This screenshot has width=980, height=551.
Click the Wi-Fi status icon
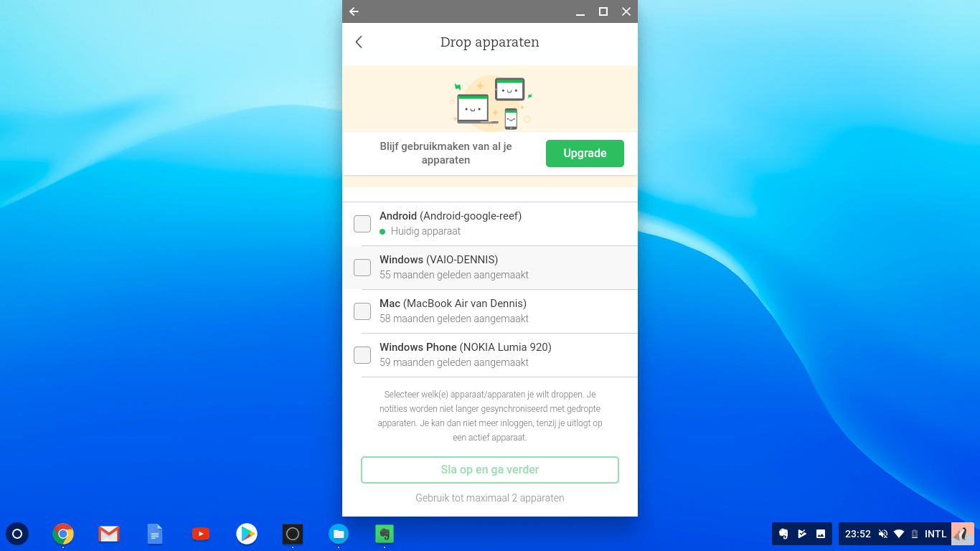tap(899, 534)
